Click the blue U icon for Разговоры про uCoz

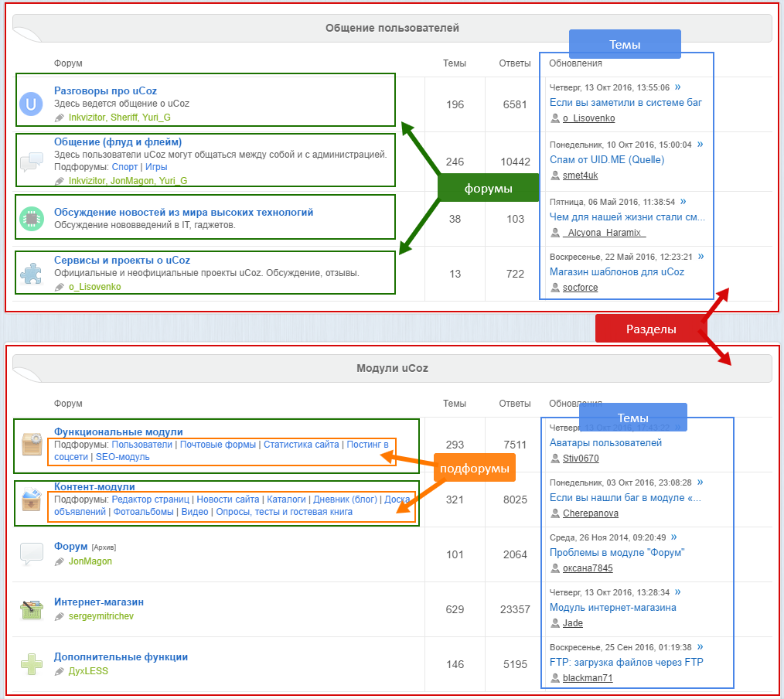point(31,104)
